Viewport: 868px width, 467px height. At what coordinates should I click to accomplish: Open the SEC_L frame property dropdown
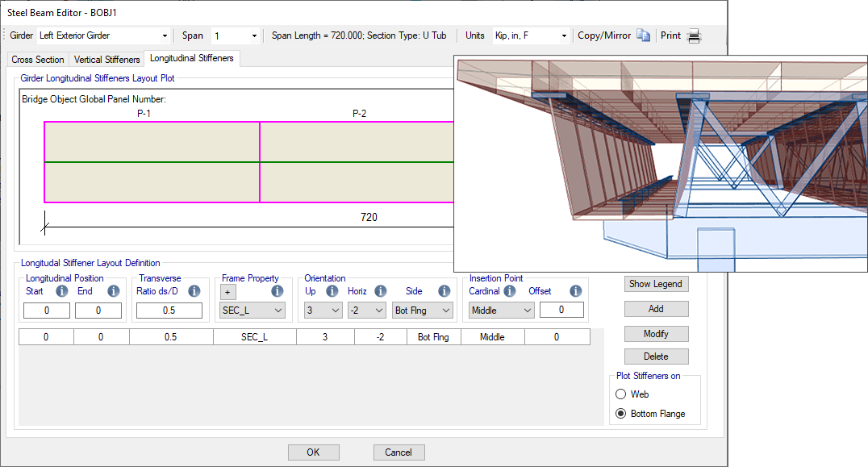tap(252, 311)
